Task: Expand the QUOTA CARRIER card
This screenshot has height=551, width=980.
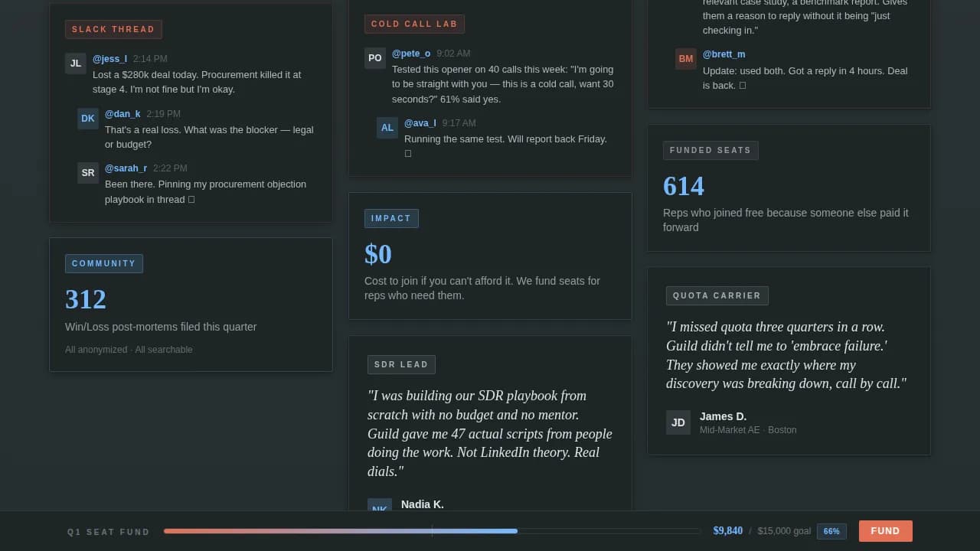Action: pos(717,295)
